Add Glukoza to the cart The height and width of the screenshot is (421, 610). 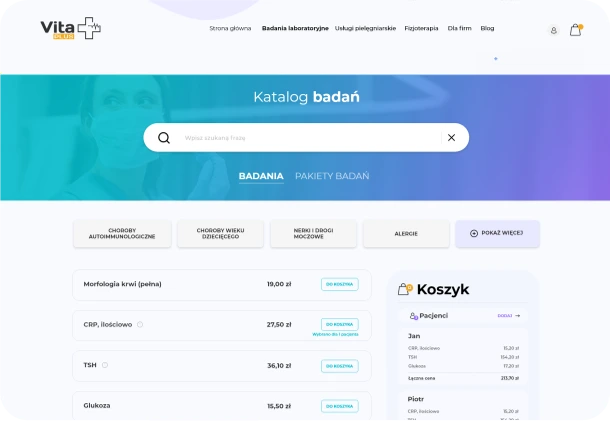[340, 406]
